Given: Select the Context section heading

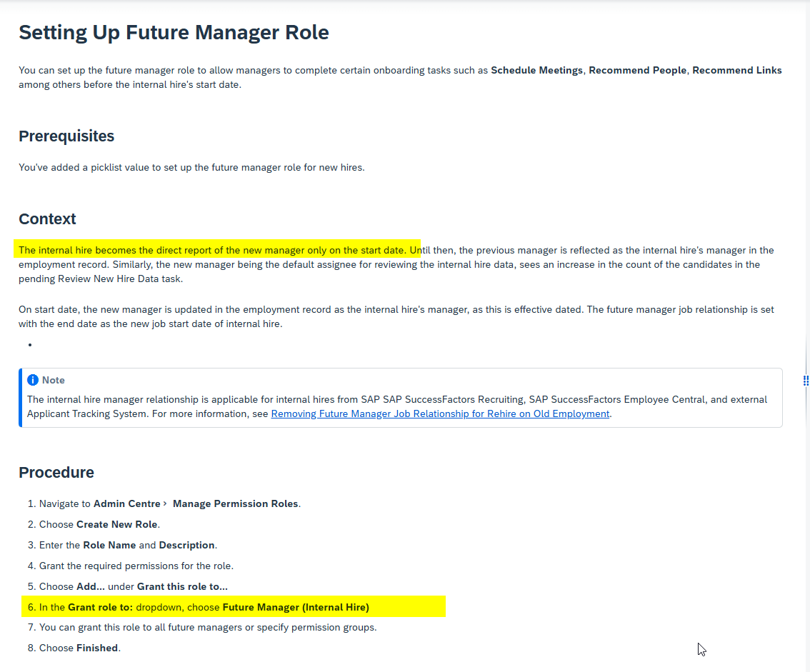Looking at the screenshot, I should coord(47,219).
